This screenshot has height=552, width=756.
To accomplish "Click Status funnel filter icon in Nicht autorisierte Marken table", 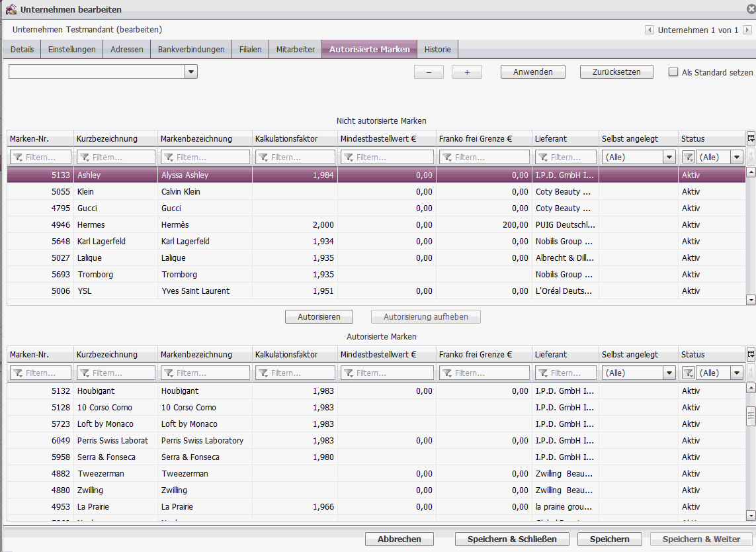I will tap(689, 158).
